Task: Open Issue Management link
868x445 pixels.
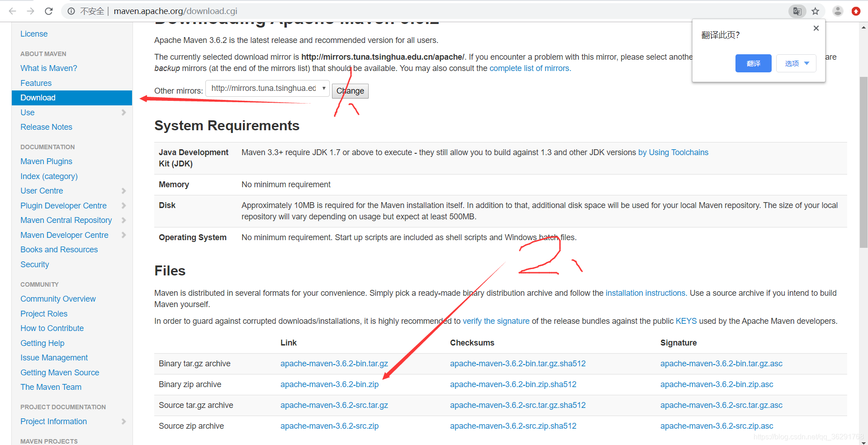Action: (x=54, y=358)
